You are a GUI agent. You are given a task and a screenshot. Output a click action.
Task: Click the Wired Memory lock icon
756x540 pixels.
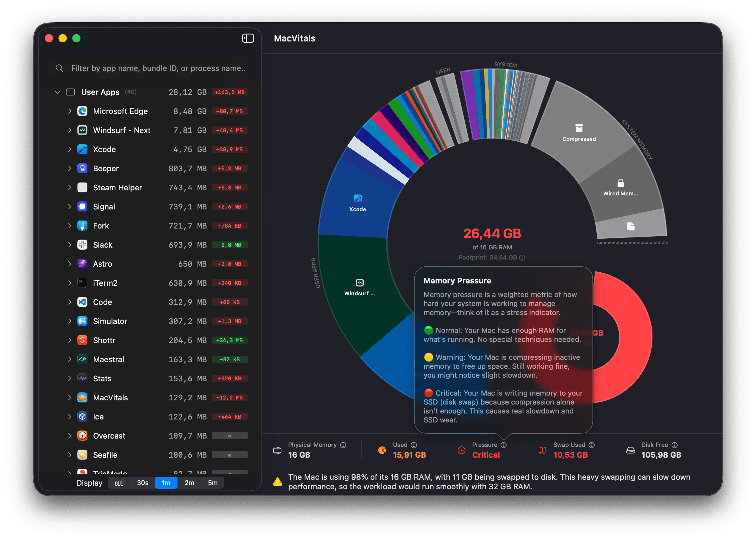[620, 183]
